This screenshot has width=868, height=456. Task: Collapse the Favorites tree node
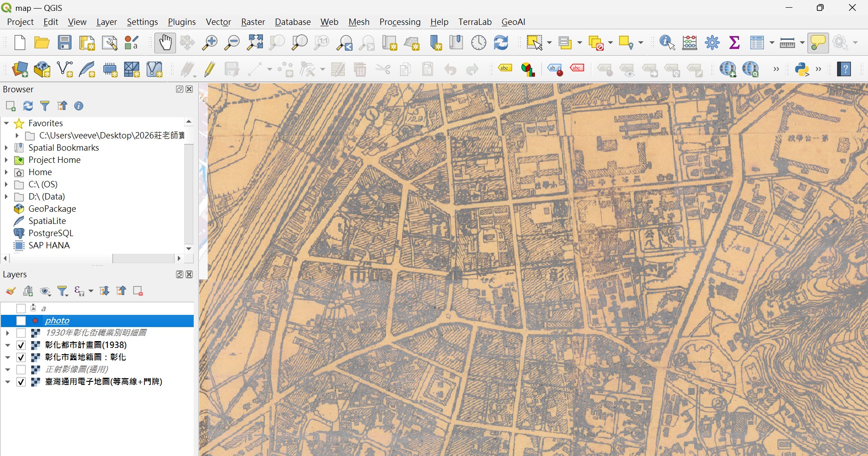pyautogui.click(x=6, y=123)
